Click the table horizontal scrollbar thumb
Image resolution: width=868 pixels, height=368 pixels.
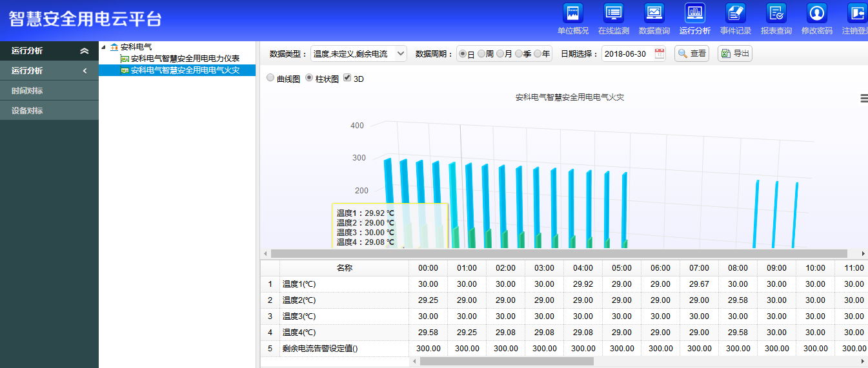point(507,362)
